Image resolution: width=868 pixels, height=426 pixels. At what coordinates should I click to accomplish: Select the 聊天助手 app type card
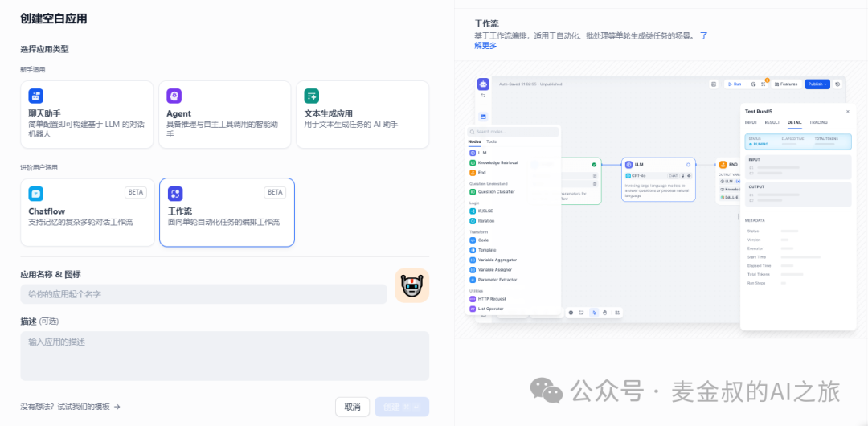pyautogui.click(x=87, y=115)
